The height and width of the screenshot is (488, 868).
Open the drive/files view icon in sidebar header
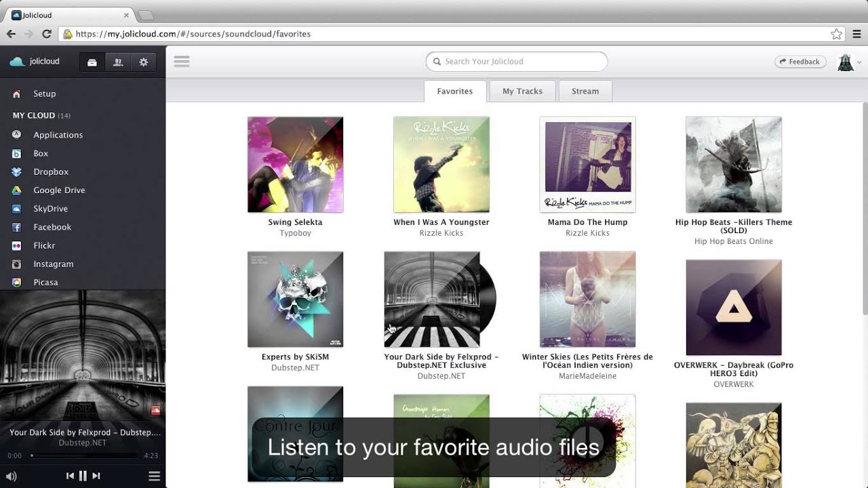click(x=92, y=62)
